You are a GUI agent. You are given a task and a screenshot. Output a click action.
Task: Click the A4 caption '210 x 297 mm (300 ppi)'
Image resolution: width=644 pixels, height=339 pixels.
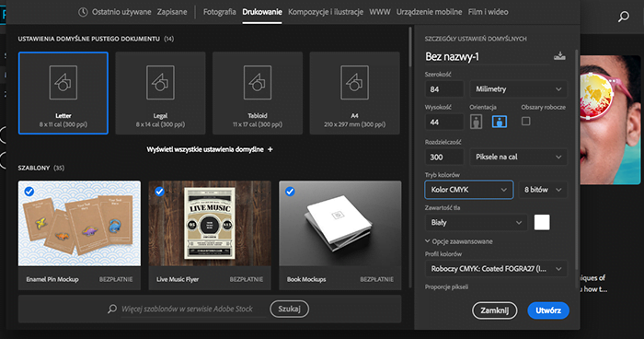354,124
